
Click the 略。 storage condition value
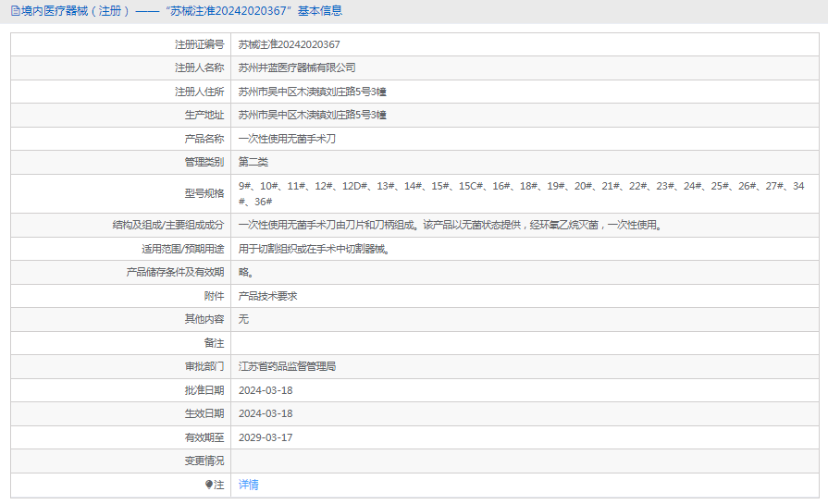click(246, 272)
